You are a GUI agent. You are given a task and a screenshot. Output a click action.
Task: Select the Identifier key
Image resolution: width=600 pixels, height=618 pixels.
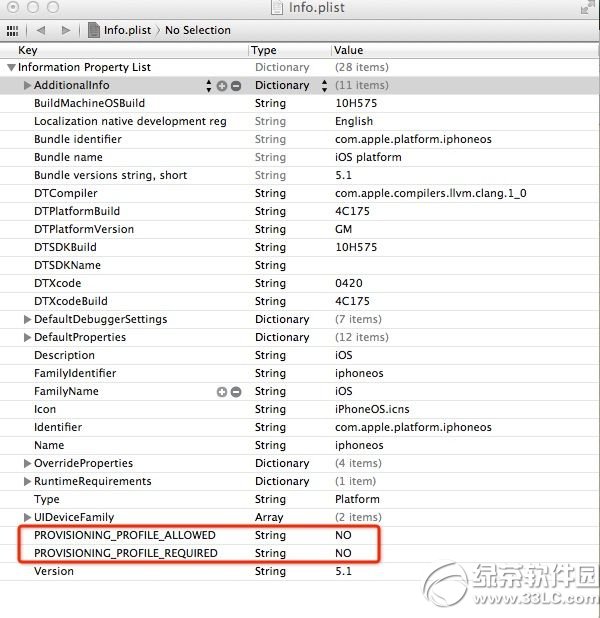coord(58,427)
